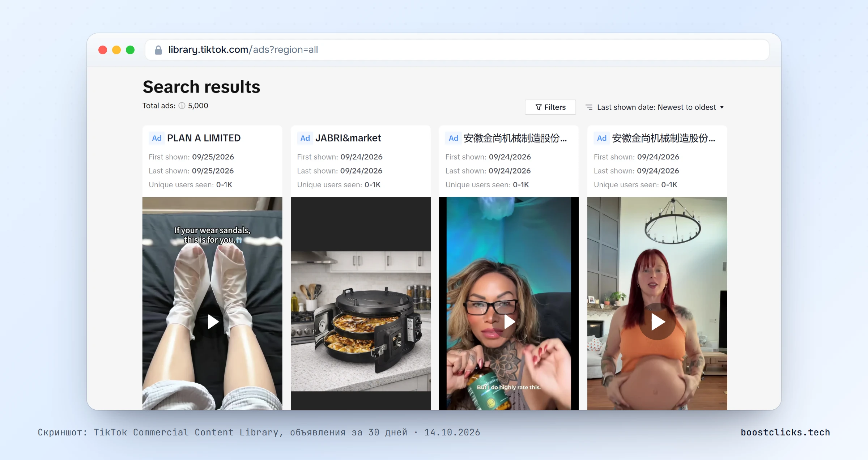The image size is (868, 460).
Task: Click the PLAN A LIMITED advertiser name
Action: point(204,138)
